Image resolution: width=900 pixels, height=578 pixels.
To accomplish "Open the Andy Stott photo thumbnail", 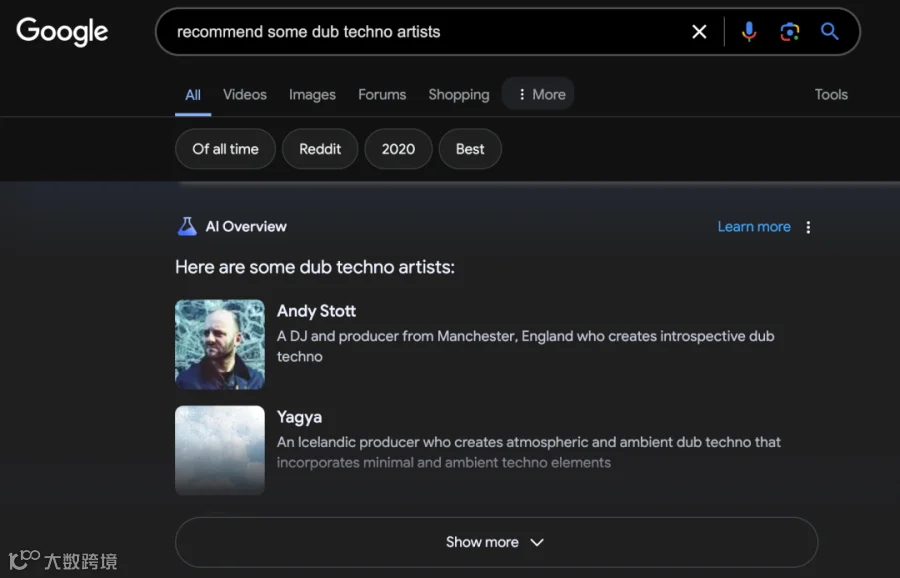I will (220, 344).
